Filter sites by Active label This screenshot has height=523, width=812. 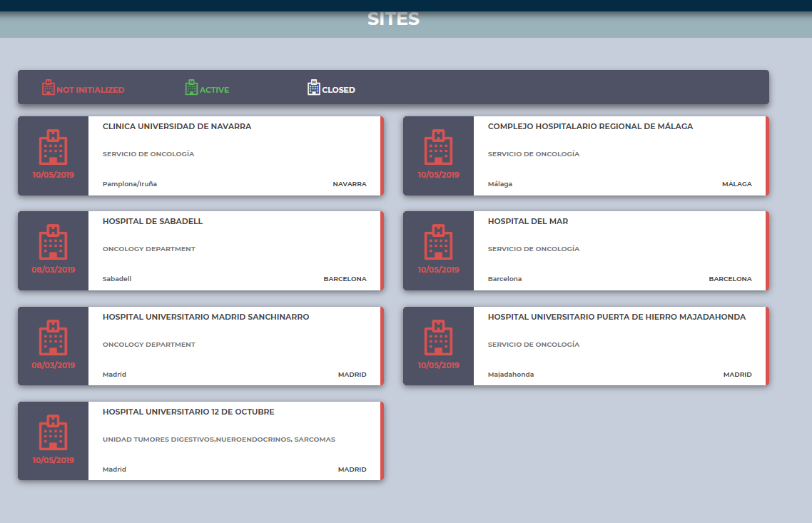[x=214, y=90]
